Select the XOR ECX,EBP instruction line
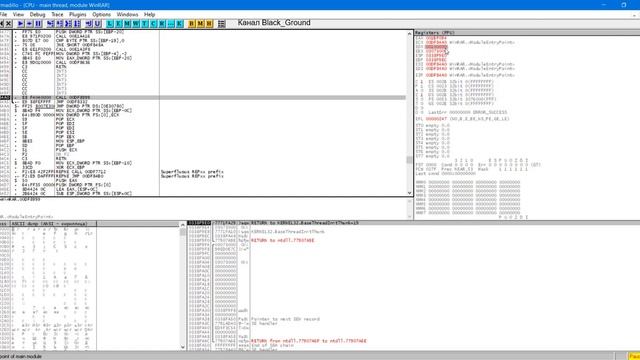 point(70,167)
